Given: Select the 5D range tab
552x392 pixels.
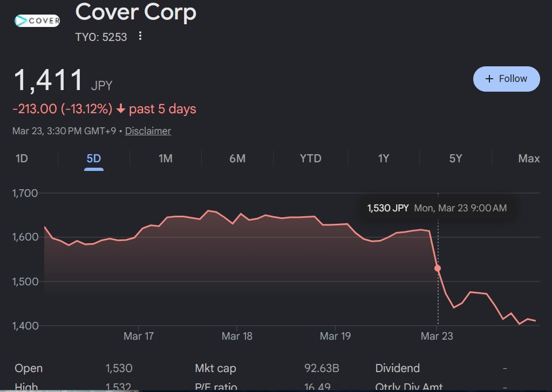Looking at the screenshot, I should [x=94, y=159].
